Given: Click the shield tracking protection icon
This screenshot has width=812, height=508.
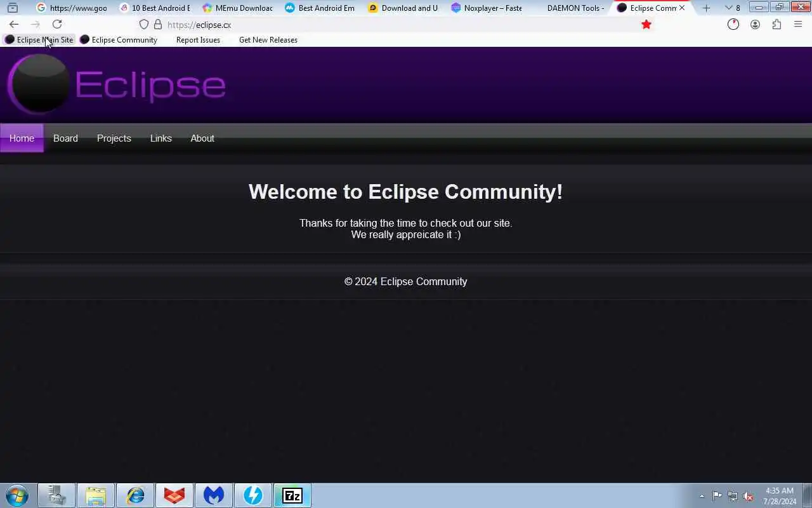Looking at the screenshot, I should pos(144,24).
